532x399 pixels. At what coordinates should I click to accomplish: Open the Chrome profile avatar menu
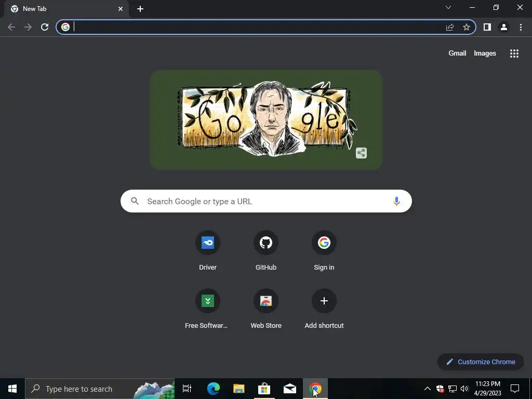pos(504,27)
